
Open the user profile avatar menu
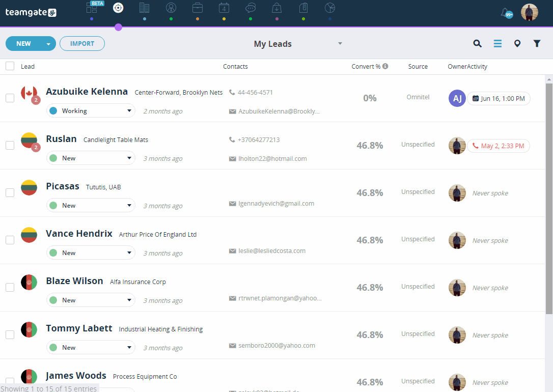(530, 12)
